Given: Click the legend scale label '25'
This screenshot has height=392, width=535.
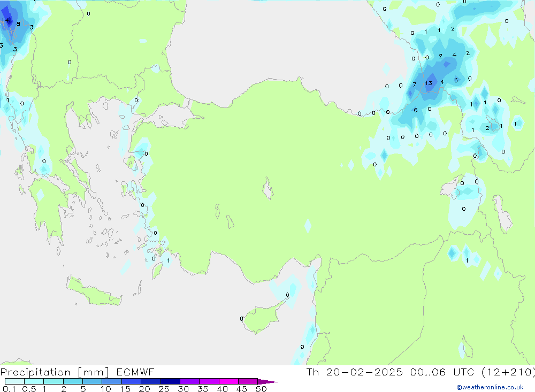Looking at the screenshot, I should point(164,389).
